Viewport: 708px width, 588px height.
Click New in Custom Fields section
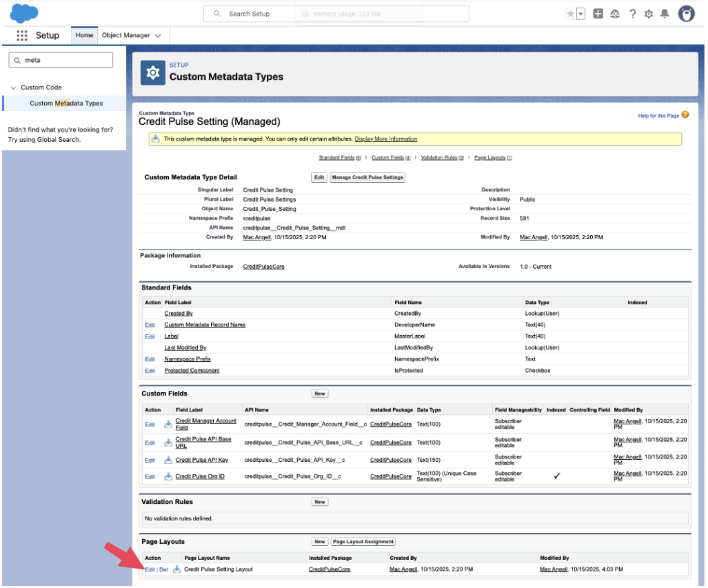click(x=320, y=394)
